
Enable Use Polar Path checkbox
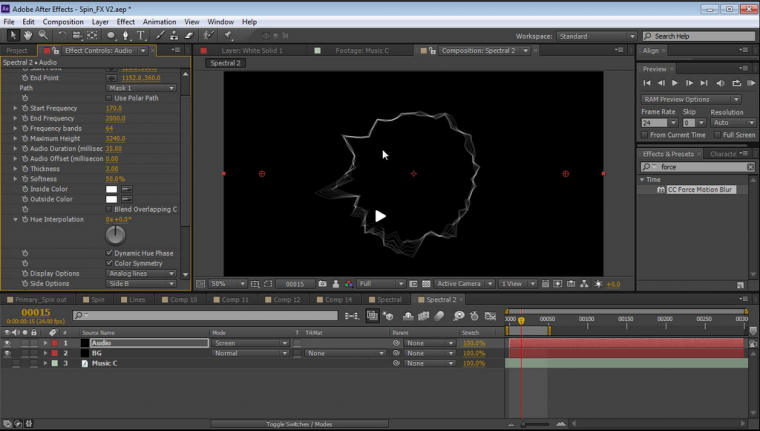(x=108, y=98)
